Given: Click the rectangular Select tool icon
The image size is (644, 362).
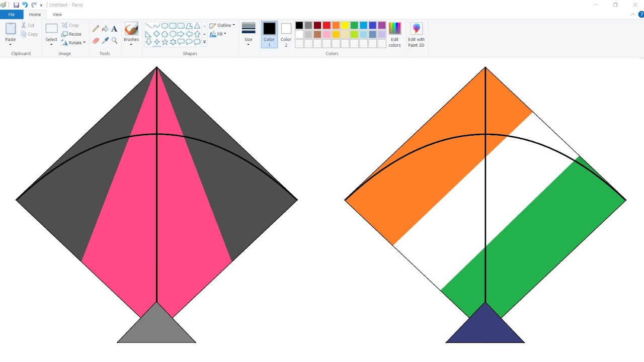Looking at the screenshot, I should click(x=51, y=29).
